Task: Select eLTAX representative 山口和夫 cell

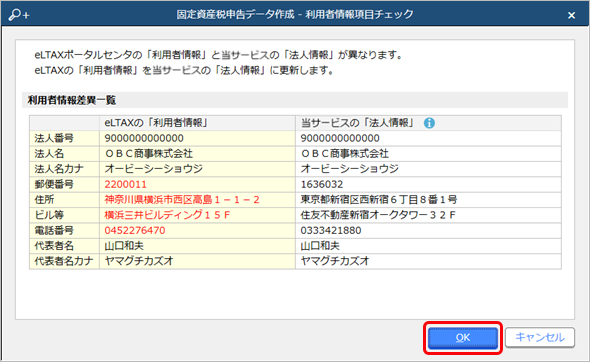Action: tap(198, 246)
